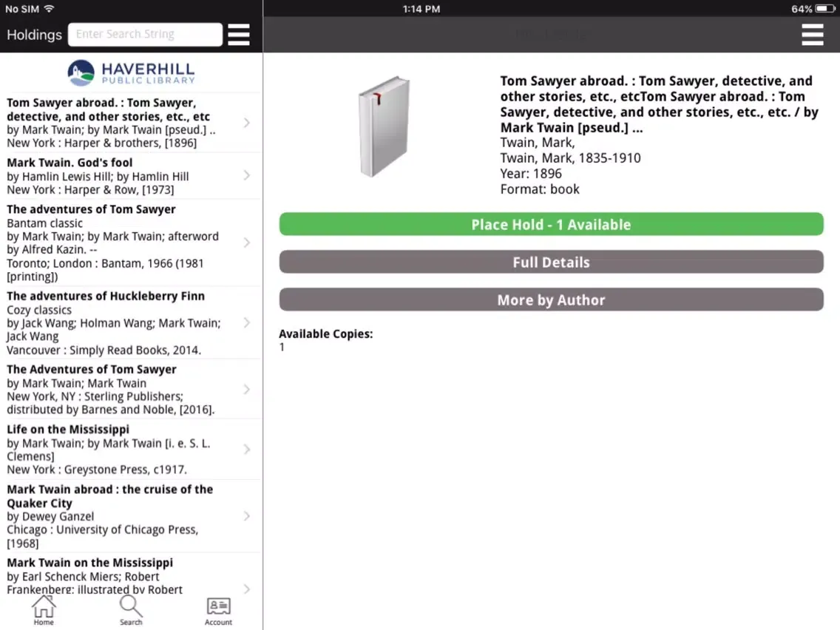
Task: Expand chevron for Life on the Mississippi
Action: pos(246,449)
